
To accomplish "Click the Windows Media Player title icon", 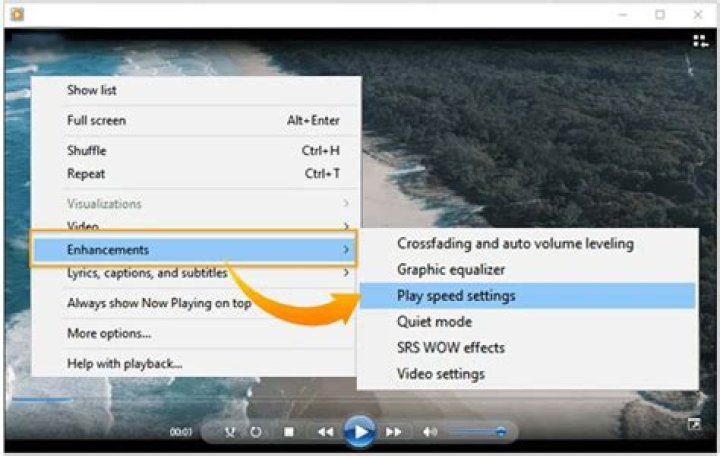I will pos(17,15).
